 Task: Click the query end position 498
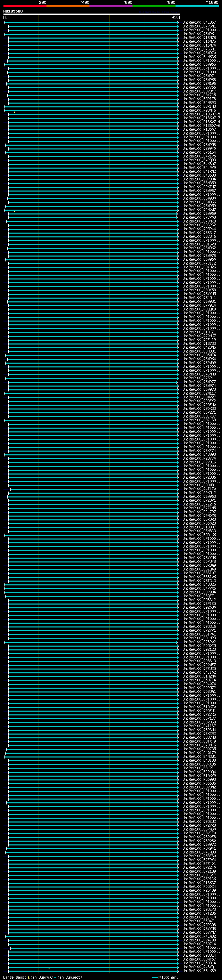(x=175, y=17)
